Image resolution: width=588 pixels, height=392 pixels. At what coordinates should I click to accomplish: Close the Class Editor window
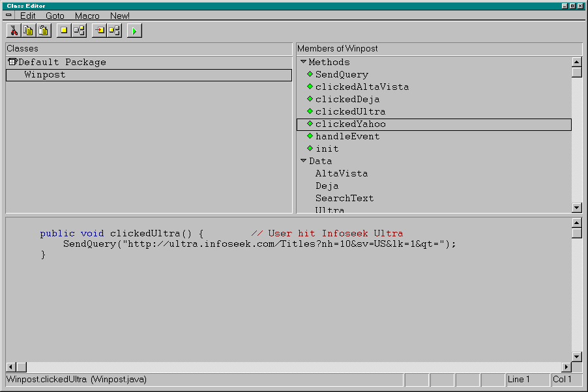pyautogui.click(x=580, y=6)
